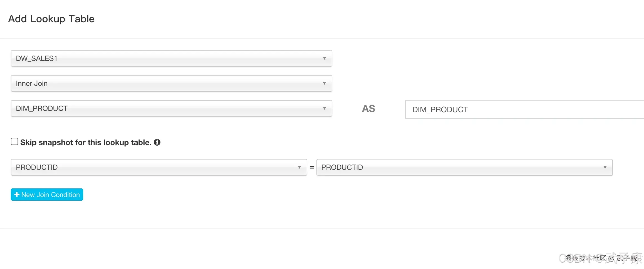Click the equals sign between PRODUCTID columns

point(312,167)
